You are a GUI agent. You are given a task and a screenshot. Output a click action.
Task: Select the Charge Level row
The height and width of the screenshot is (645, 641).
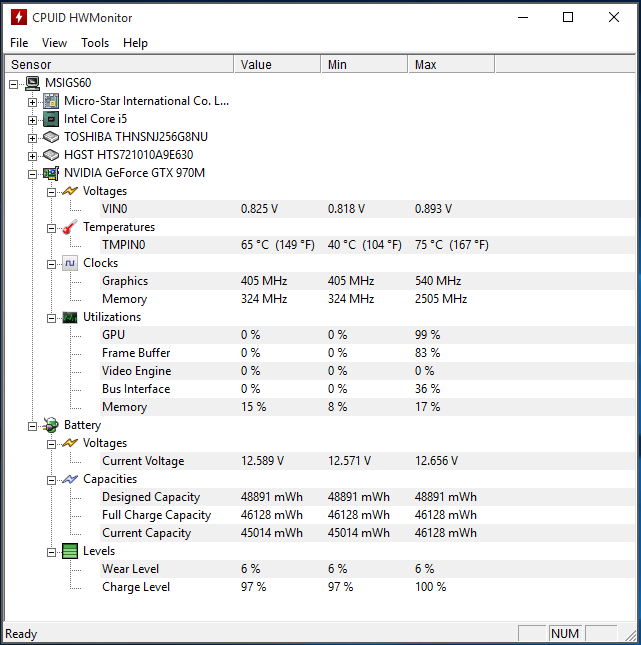[x=367, y=587]
